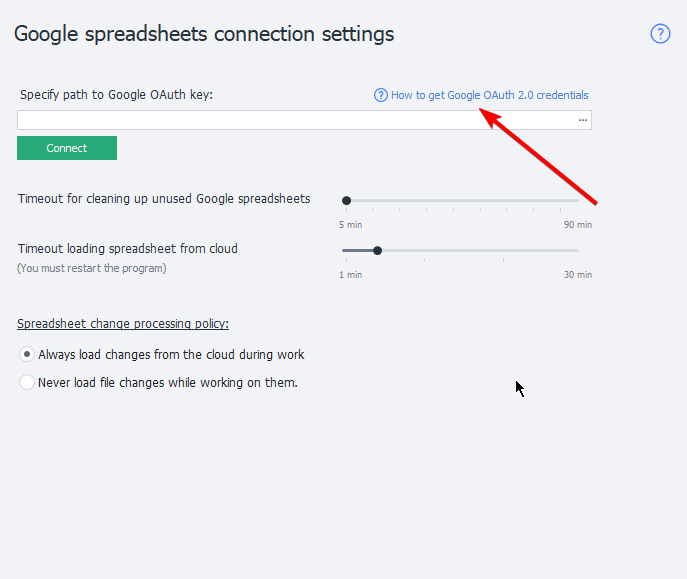687x579 pixels.
Task: Click "Spreadsheet change processing policy" heading
Action: tap(123, 324)
